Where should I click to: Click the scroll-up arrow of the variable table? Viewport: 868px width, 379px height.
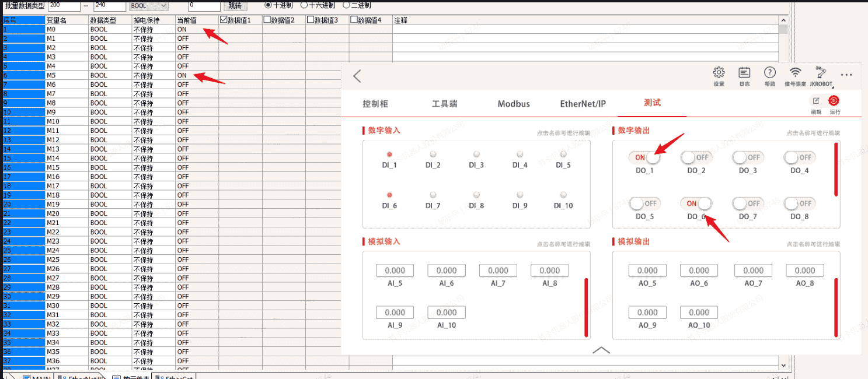tap(783, 20)
